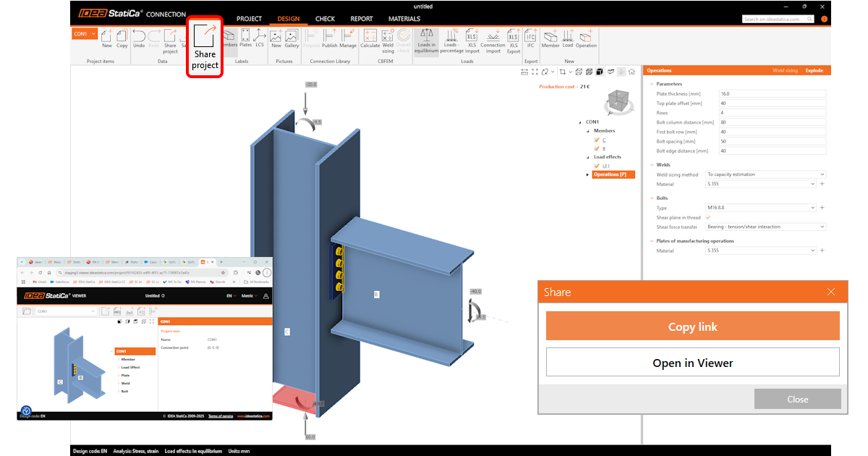Switch to the CHECK tab
This screenshot has width=868, height=456.
[325, 19]
